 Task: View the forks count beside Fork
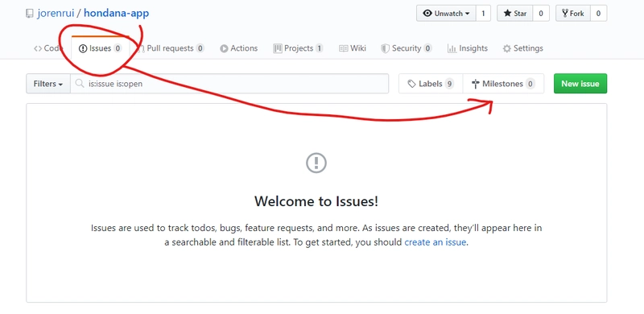pyautogui.click(x=598, y=13)
